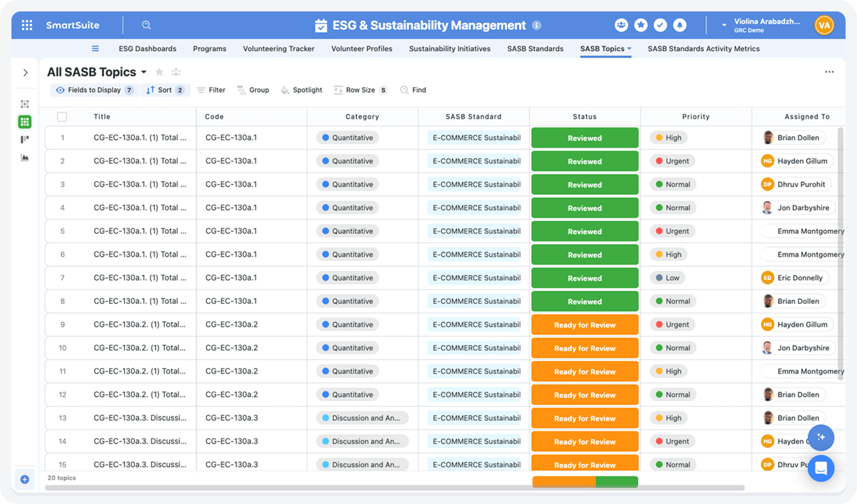Switch to kanban view icon in sidebar
The image size is (857, 504).
[25, 139]
